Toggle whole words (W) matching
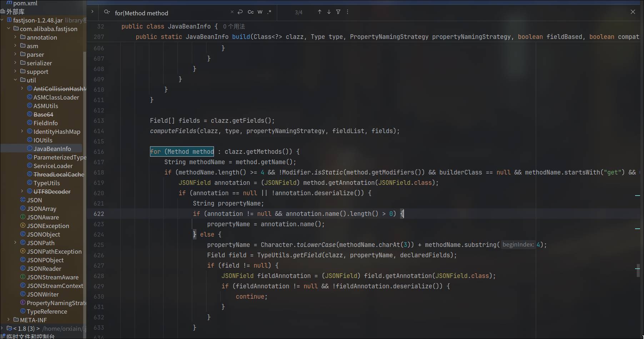 (x=260, y=12)
